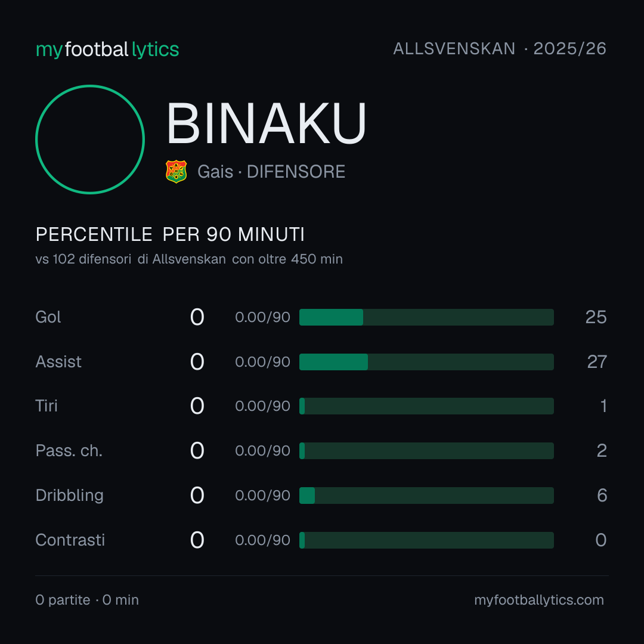Click the Assist percentile value 27

[x=597, y=362]
